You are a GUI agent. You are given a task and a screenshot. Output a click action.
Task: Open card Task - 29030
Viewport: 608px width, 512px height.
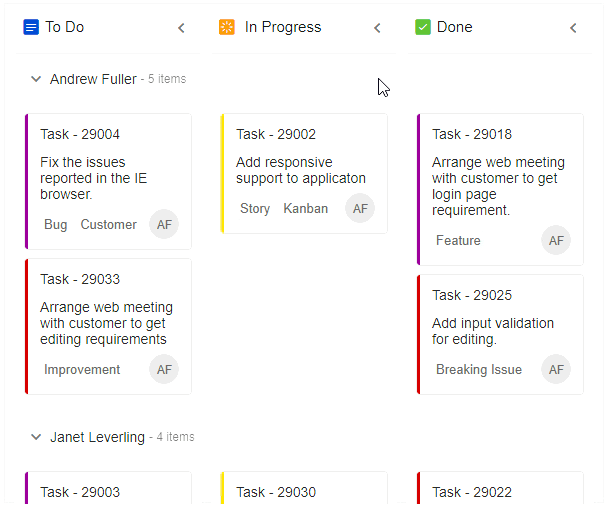304,488
